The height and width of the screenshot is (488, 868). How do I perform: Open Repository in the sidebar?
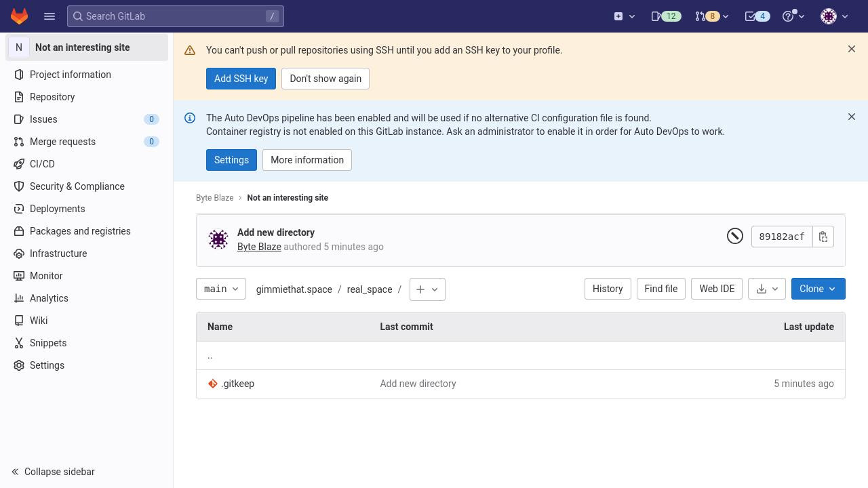pyautogui.click(x=52, y=97)
